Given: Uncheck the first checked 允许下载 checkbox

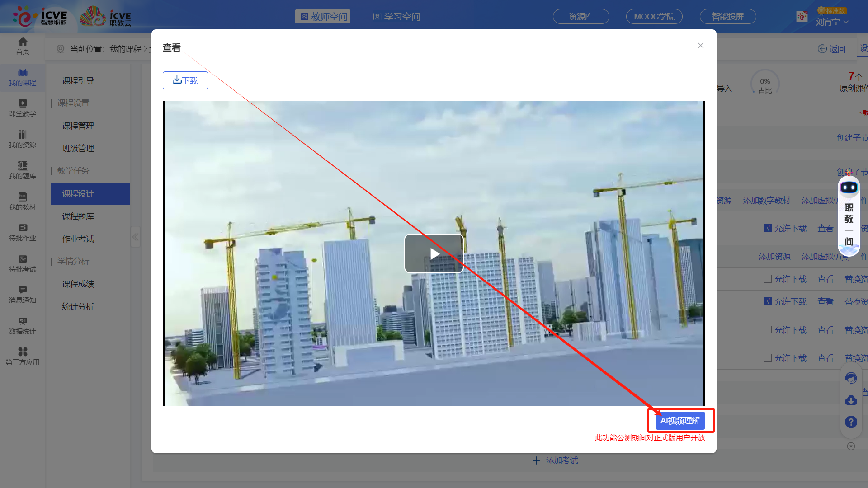Looking at the screenshot, I should coord(768,228).
